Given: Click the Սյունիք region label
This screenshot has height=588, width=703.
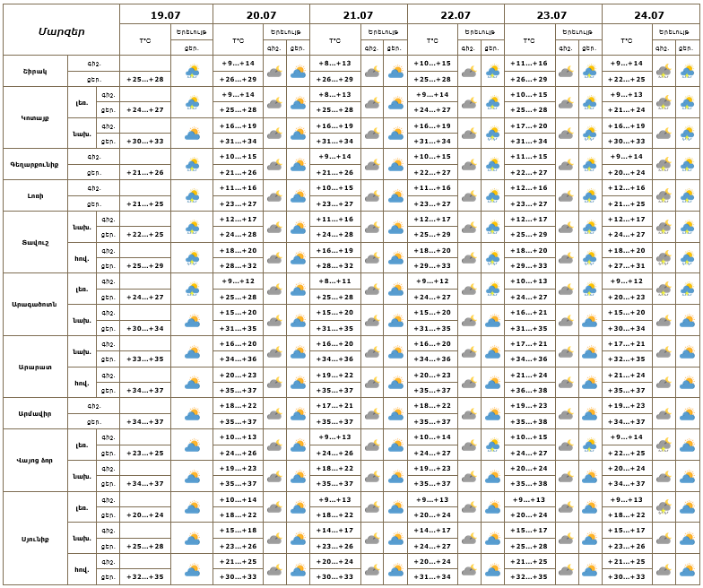Looking at the screenshot, I should tap(35, 540).
